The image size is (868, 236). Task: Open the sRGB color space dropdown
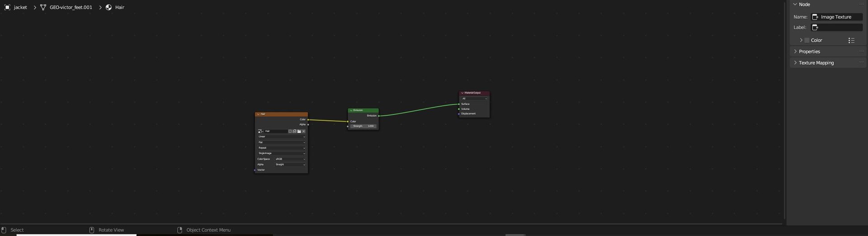point(290,159)
